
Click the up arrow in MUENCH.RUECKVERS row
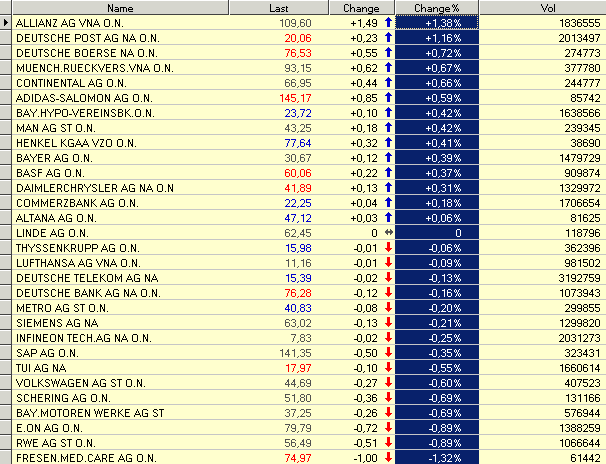click(x=388, y=68)
